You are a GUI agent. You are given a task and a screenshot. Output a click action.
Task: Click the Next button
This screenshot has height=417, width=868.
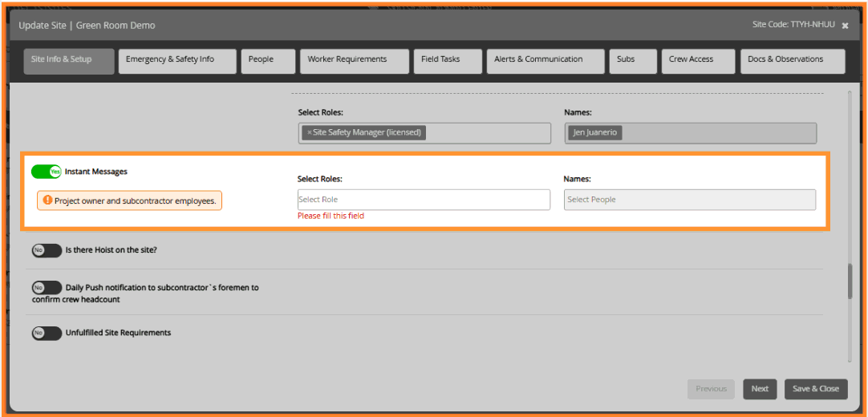coord(760,389)
